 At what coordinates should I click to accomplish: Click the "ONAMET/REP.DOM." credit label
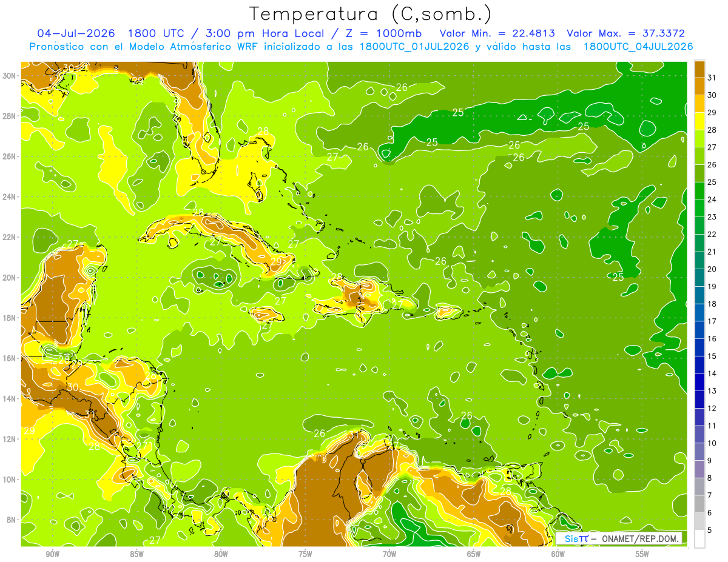[x=641, y=539]
